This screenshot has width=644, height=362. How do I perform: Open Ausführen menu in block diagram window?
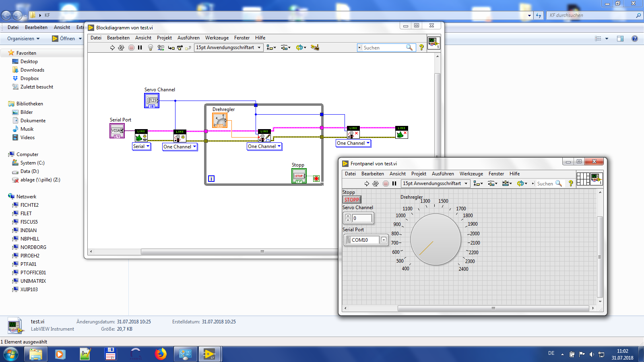click(188, 38)
